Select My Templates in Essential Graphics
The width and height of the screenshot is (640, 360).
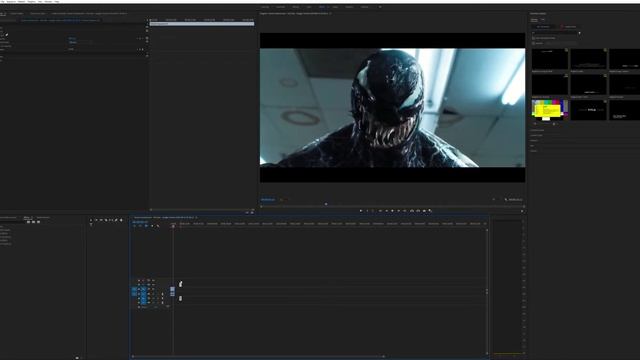543,27
